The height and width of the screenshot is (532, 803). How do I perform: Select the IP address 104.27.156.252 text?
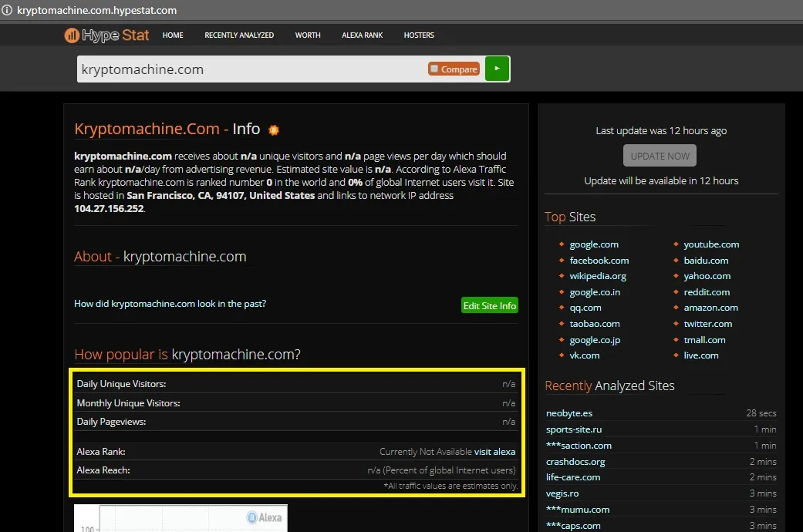pos(109,209)
